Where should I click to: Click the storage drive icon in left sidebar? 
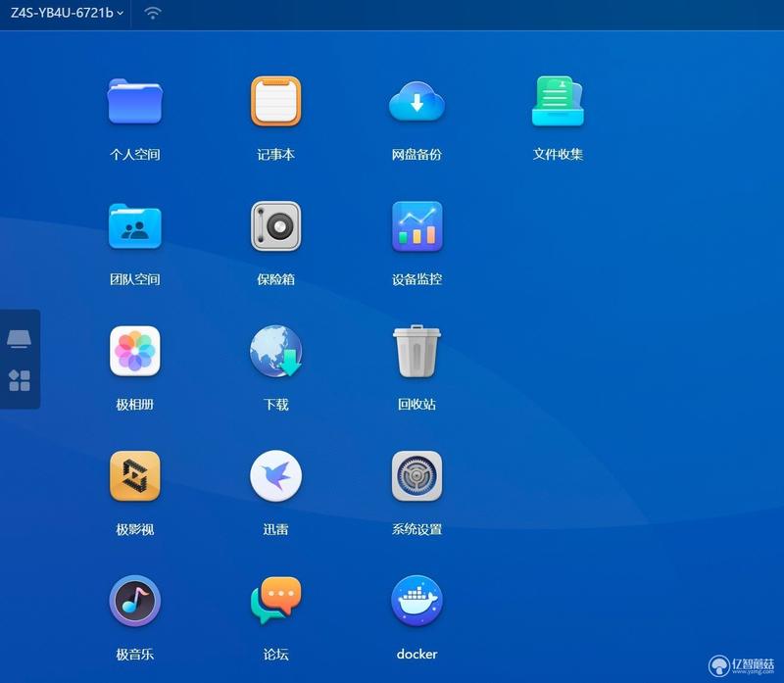(x=19, y=338)
